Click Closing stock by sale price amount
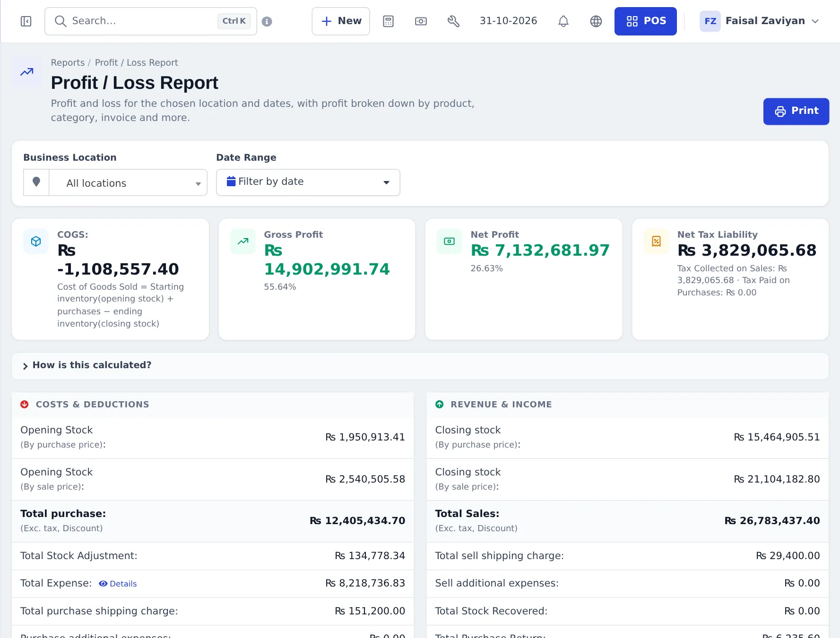This screenshot has height=638, width=840. coord(777,479)
